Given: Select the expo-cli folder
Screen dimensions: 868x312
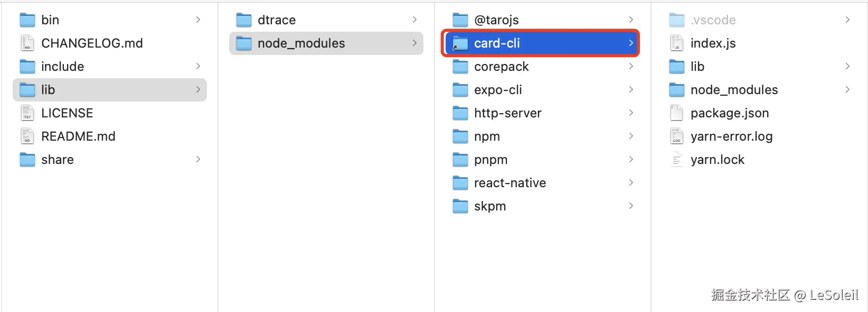Looking at the screenshot, I should [x=497, y=90].
